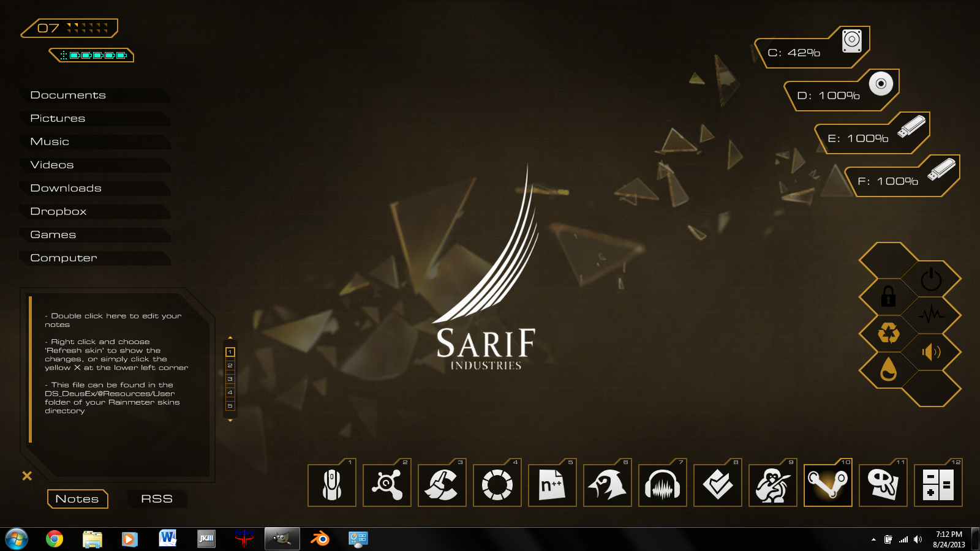
Task: Click the speaker volume hexagon icon
Action: pos(931,351)
